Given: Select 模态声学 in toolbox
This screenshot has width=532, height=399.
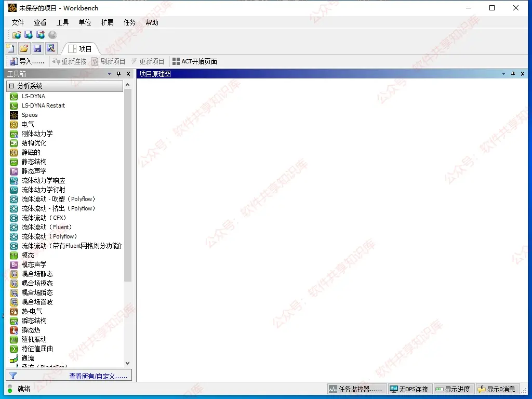Looking at the screenshot, I should click(x=34, y=264).
